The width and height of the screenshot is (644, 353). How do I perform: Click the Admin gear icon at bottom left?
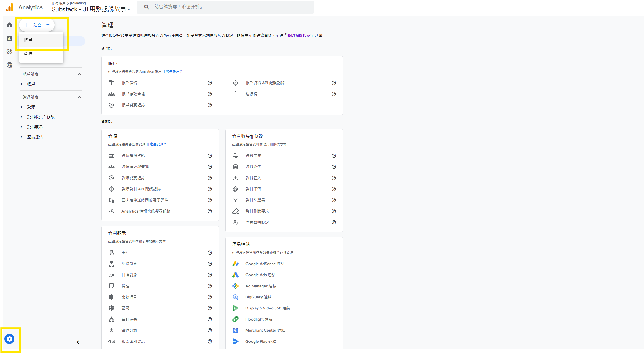9,339
